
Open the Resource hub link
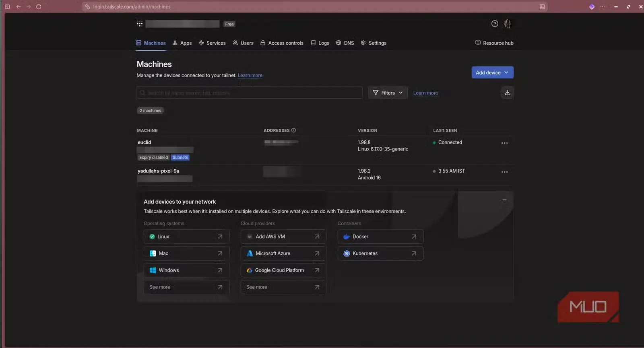click(x=494, y=43)
